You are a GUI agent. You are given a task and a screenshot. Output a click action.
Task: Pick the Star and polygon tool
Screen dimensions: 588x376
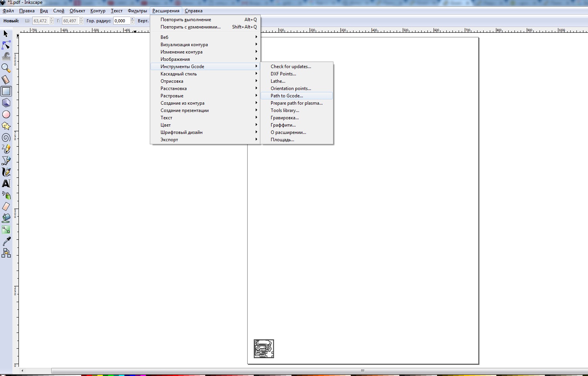(x=6, y=126)
